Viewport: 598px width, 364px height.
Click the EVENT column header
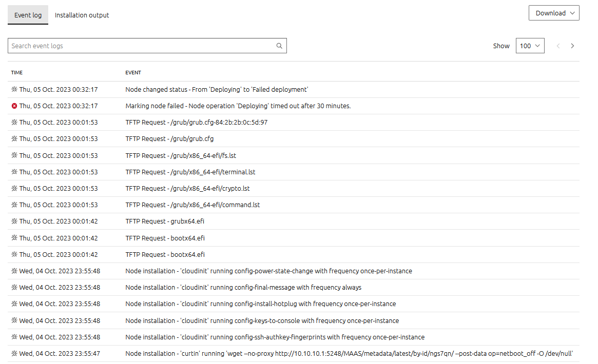(133, 73)
